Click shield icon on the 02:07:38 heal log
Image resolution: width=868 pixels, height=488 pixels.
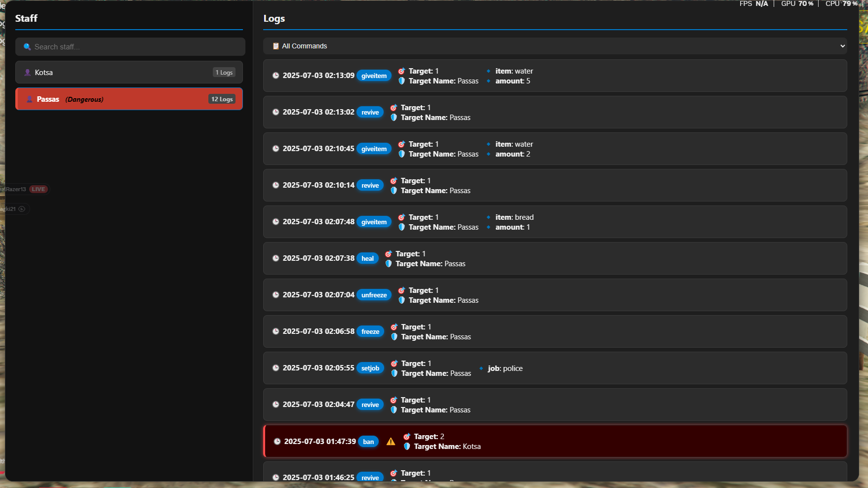click(x=389, y=264)
